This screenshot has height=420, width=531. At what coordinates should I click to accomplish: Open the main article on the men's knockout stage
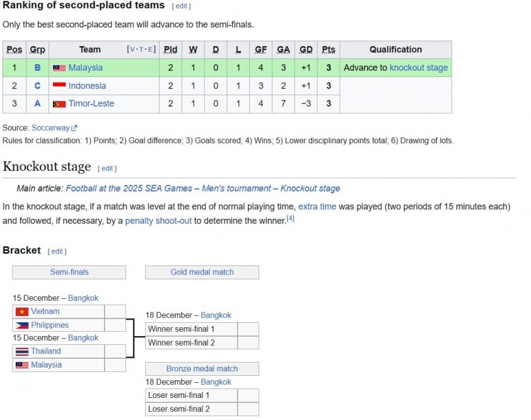click(x=202, y=189)
